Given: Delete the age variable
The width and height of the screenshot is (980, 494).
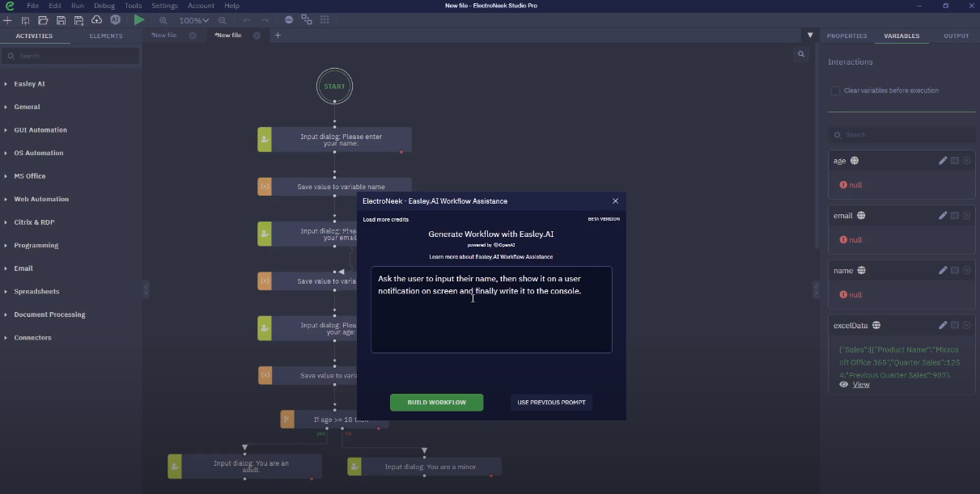Looking at the screenshot, I should coord(966,161).
